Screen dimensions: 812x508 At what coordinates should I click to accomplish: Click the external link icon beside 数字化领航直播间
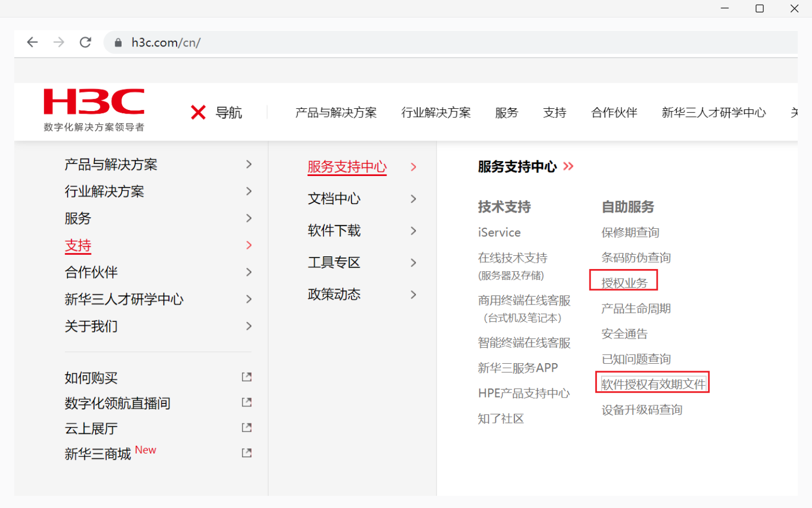click(x=246, y=402)
